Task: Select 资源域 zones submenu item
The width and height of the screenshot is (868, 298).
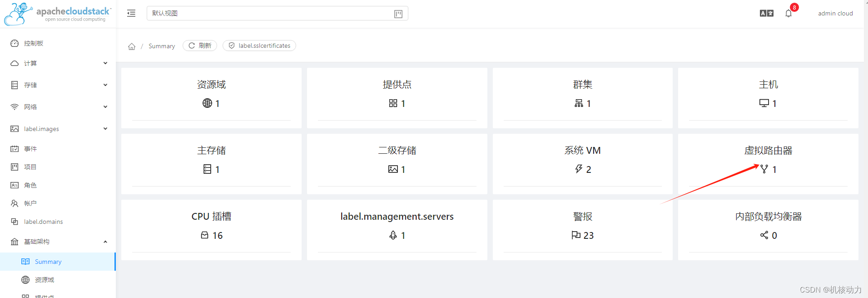Action: click(x=58, y=280)
